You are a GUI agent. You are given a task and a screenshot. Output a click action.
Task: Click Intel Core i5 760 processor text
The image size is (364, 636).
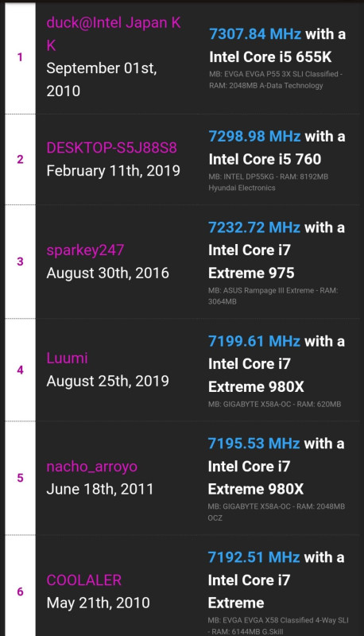coord(265,159)
